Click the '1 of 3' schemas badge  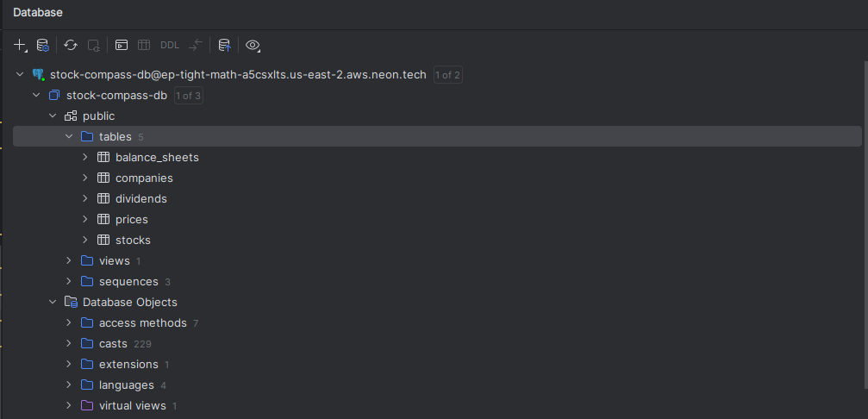[x=189, y=96]
